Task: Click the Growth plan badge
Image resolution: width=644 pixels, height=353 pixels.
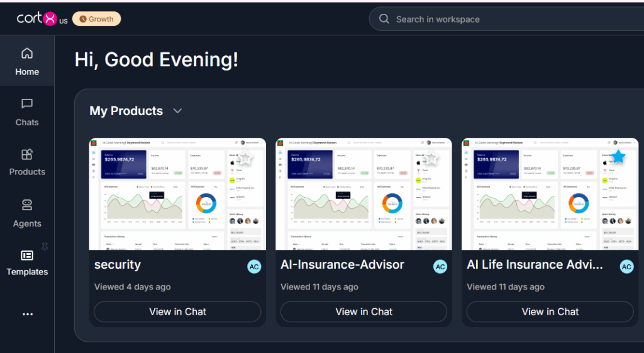Action: (96, 19)
